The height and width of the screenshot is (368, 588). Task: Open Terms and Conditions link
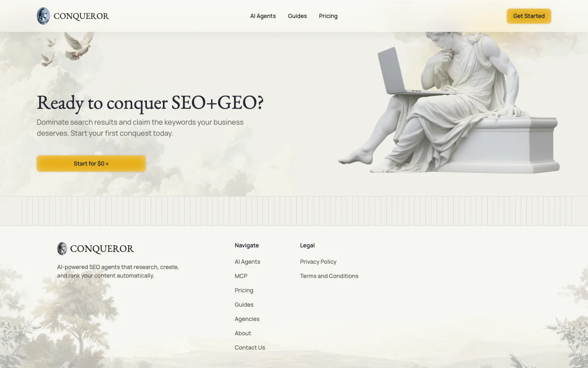coord(329,276)
